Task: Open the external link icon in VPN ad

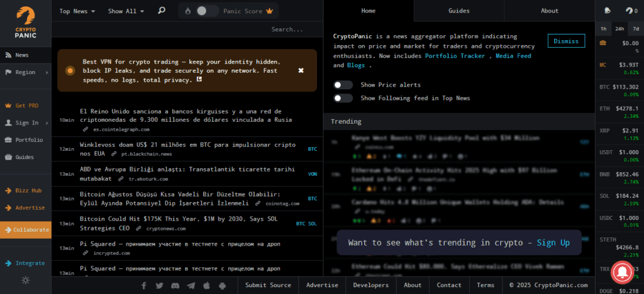Action: pos(199,80)
